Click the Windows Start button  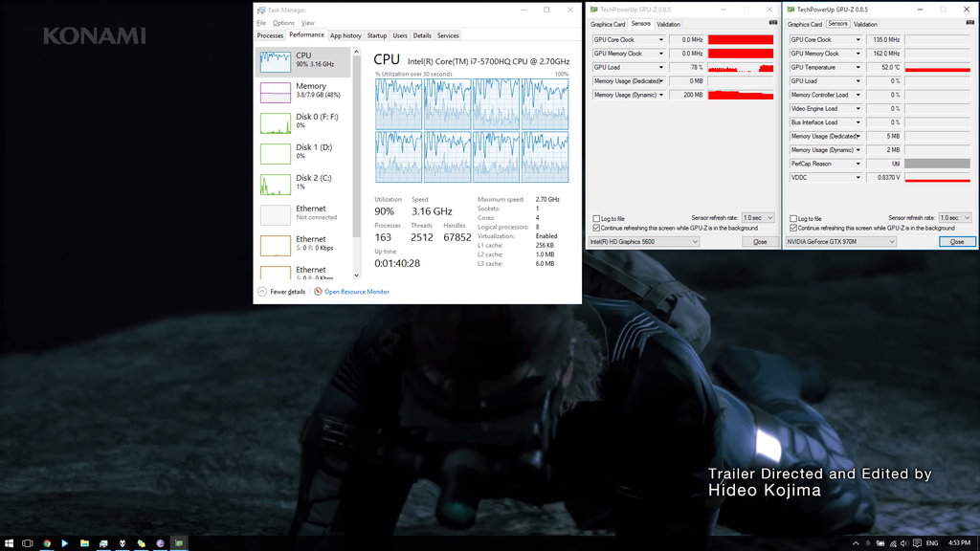tap(9, 543)
